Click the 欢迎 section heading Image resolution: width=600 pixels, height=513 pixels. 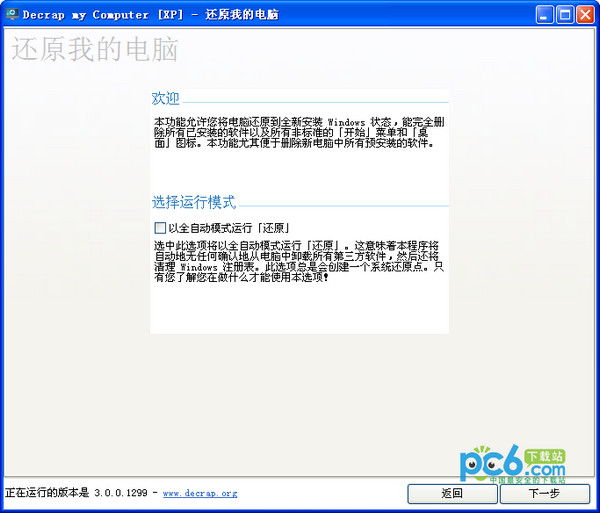165,98
